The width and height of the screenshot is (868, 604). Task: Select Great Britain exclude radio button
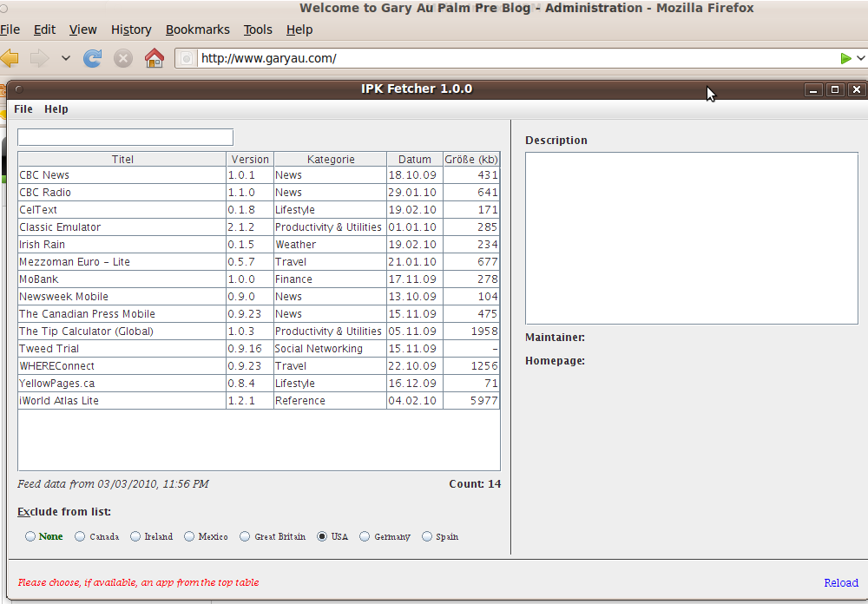[x=245, y=536]
